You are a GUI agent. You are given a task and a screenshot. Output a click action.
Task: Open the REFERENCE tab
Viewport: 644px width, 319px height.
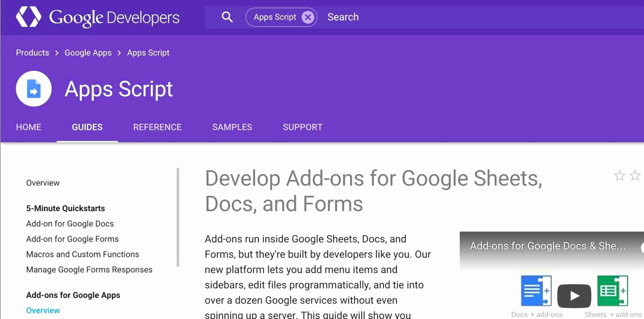(x=157, y=127)
